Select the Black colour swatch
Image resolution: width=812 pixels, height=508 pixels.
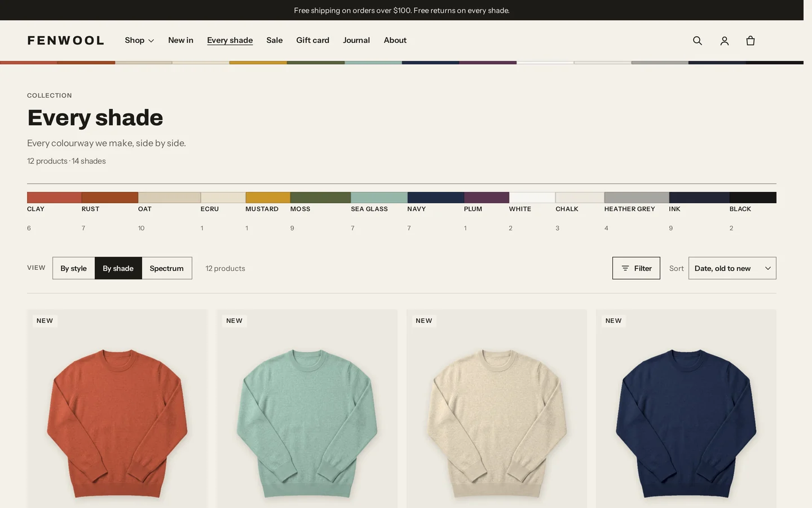753,198
